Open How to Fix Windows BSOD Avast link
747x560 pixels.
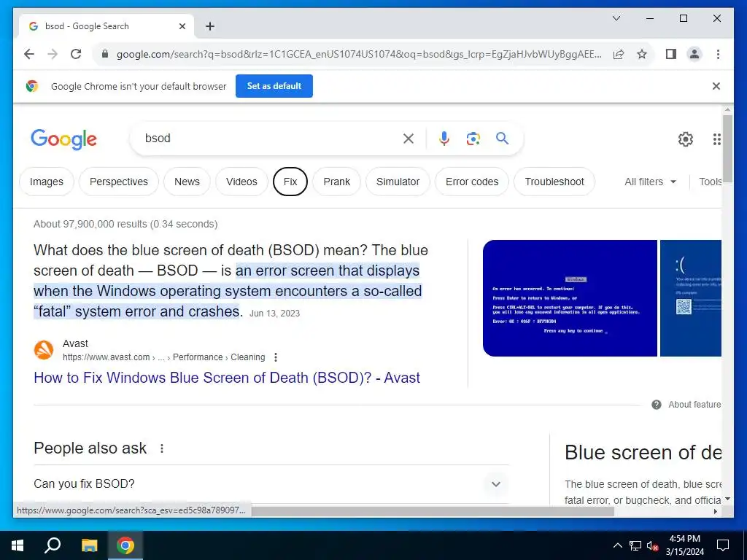pyautogui.click(x=227, y=378)
